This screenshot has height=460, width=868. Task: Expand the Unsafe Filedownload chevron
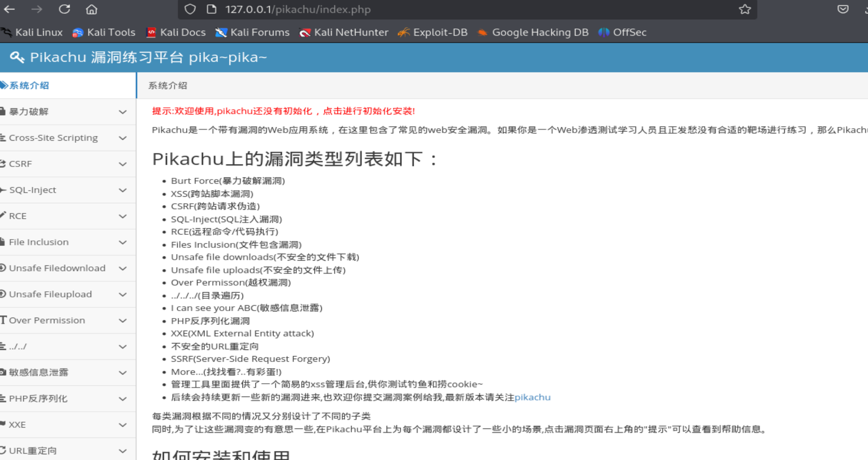tap(123, 268)
